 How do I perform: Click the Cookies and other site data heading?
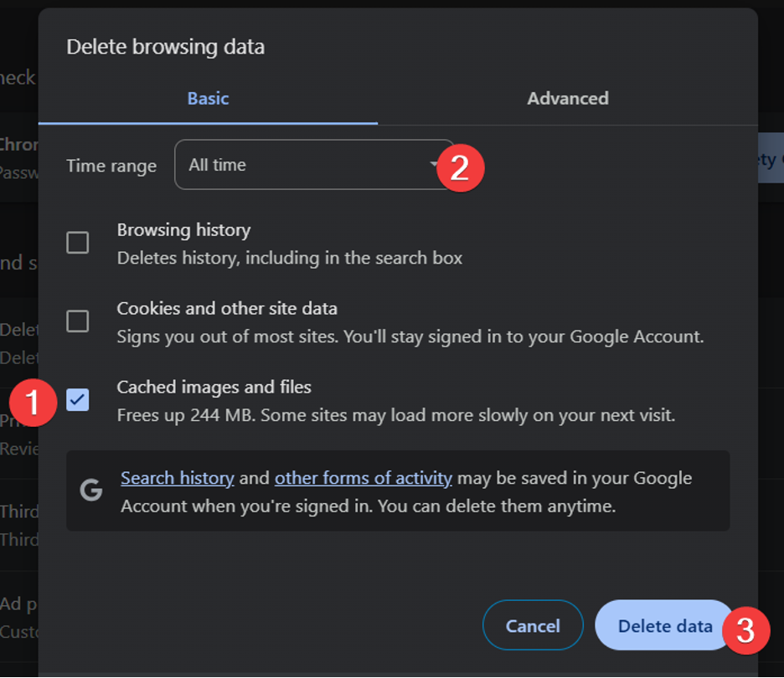tap(227, 308)
